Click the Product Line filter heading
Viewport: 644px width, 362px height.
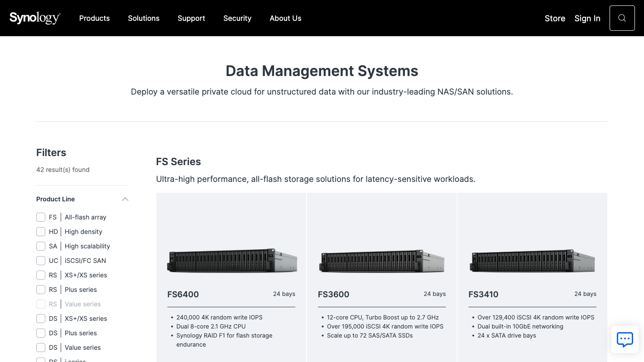tap(55, 199)
